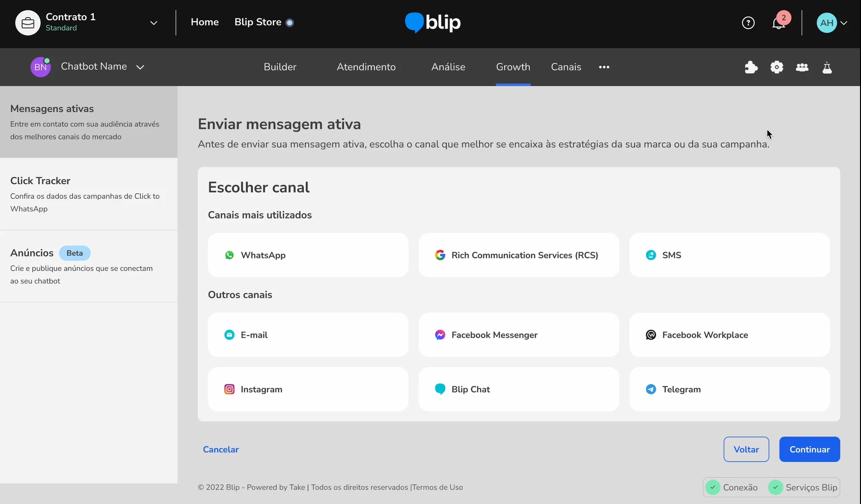Image resolution: width=861 pixels, height=504 pixels.
Task: Choose the Rich Communication Services card
Action: [519, 255]
